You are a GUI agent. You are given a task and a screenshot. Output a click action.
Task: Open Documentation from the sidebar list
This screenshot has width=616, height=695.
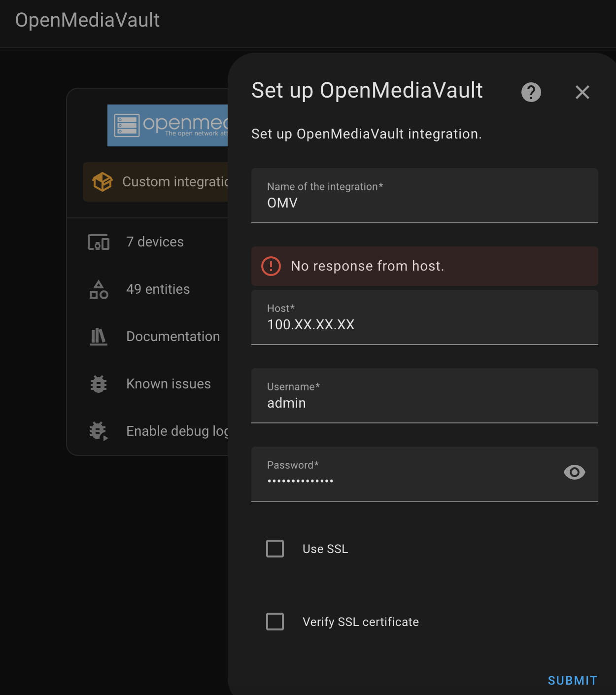tap(173, 337)
